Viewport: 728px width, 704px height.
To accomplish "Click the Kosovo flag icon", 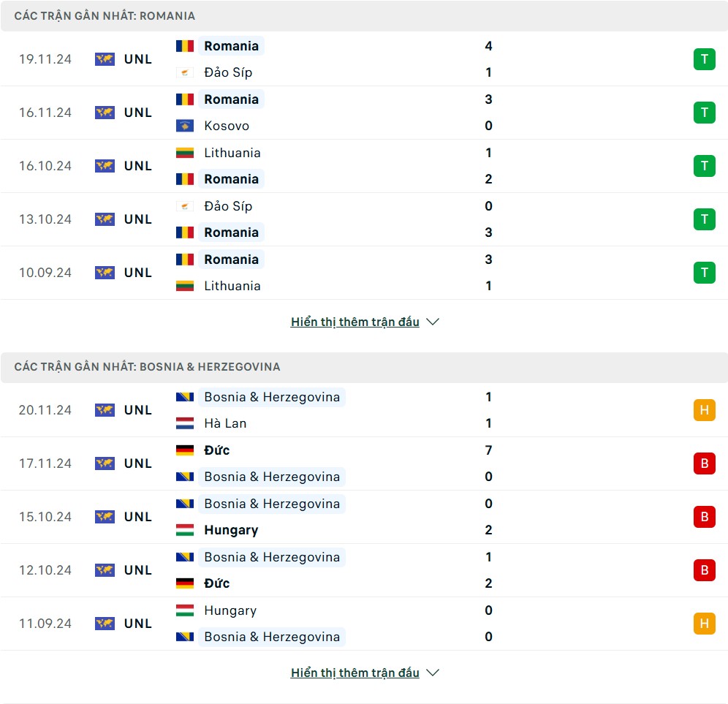I will [x=185, y=126].
